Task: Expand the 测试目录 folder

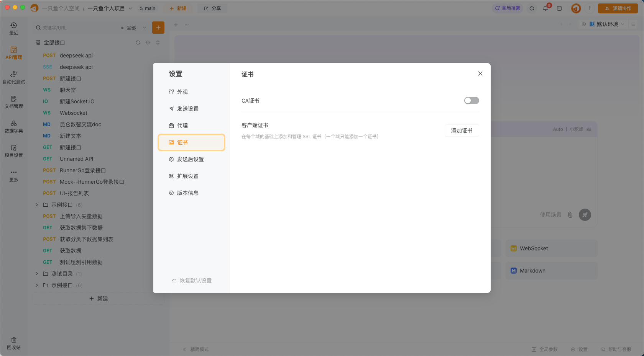Action: click(37, 274)
